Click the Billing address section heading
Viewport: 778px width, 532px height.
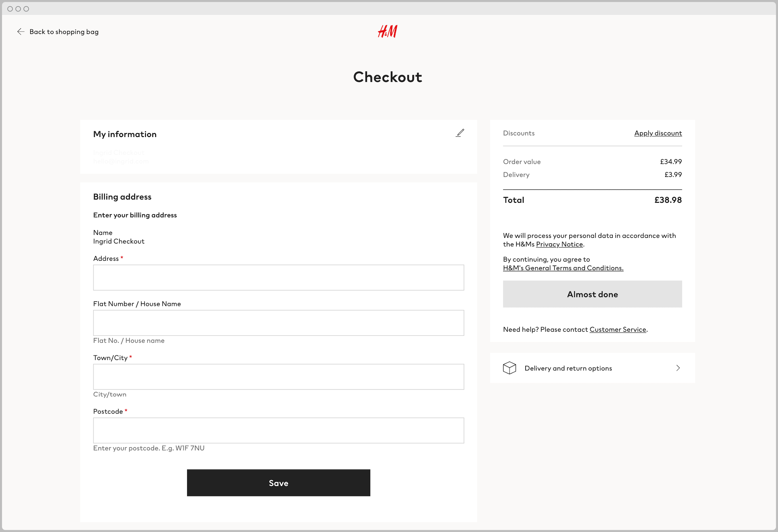click(122, 197)
